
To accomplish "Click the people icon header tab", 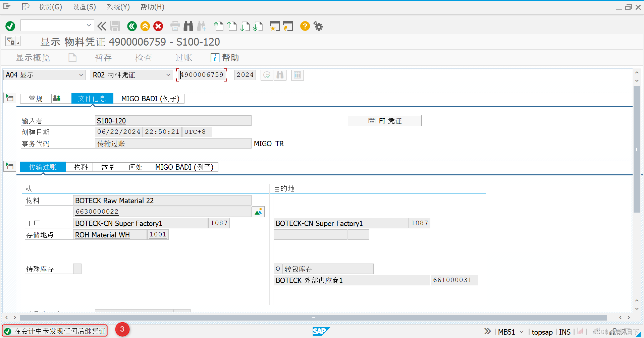I will click(57, 98).
